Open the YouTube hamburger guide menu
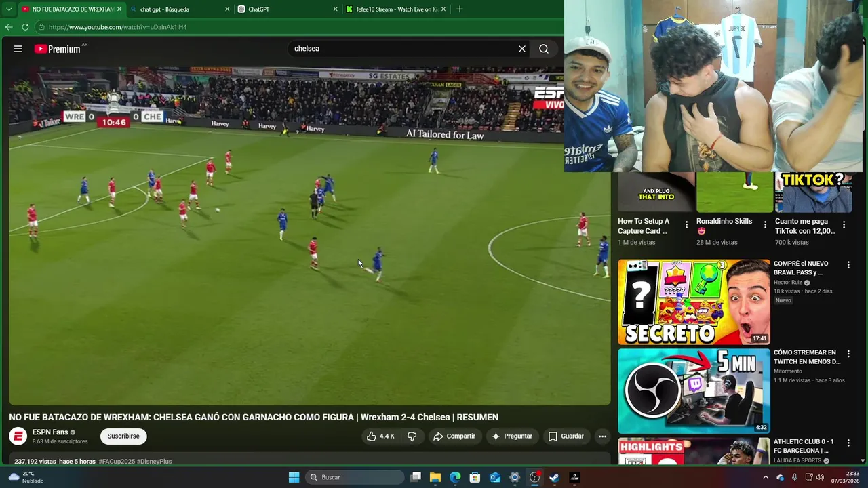This screenshot has height=488, width=868. click(18, 49)
